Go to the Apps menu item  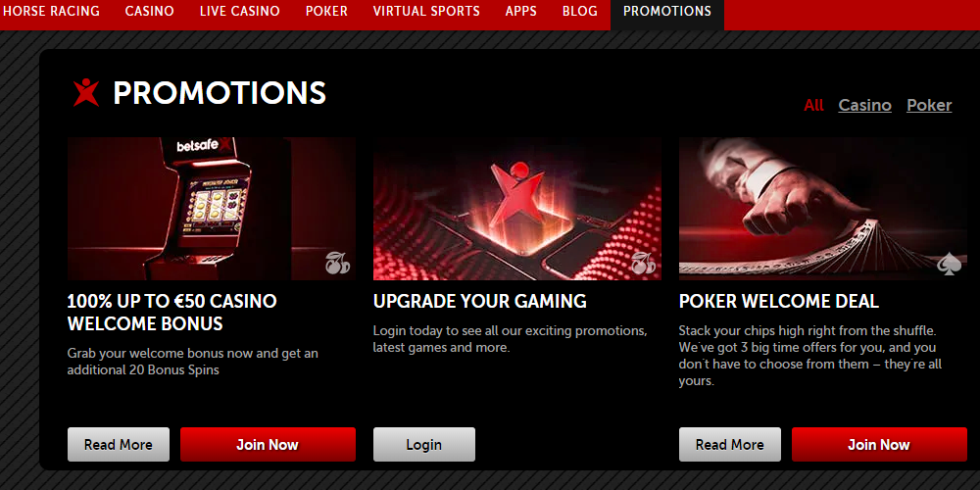coord(521,11)
